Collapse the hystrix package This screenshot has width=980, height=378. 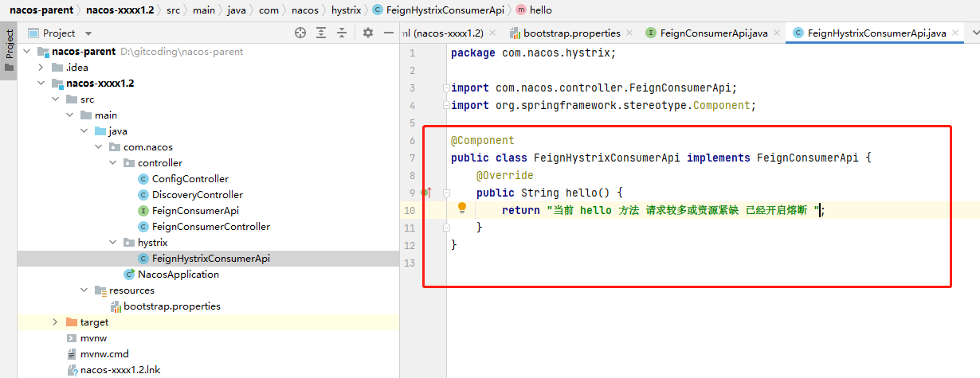[x=114, y=243]
